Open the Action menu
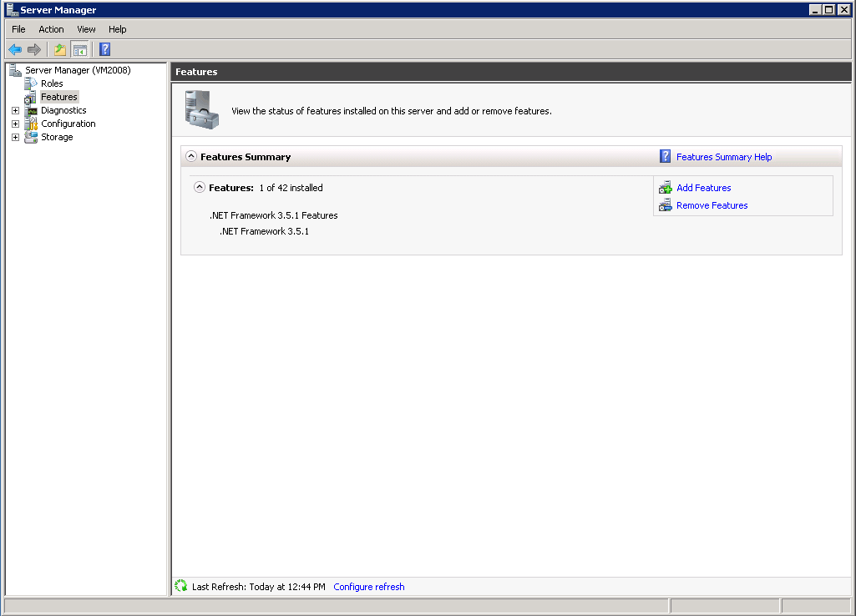The image size is (856, 616). (x=51, y=29)
